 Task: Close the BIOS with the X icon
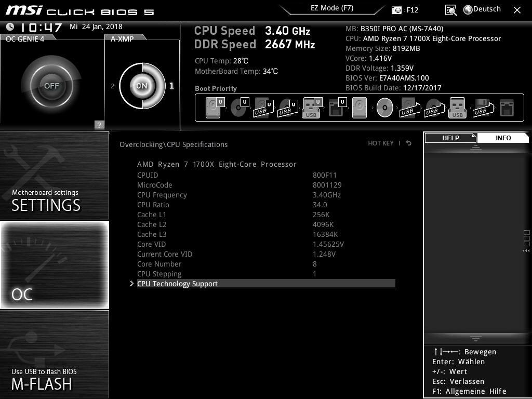tap(517, 10)
